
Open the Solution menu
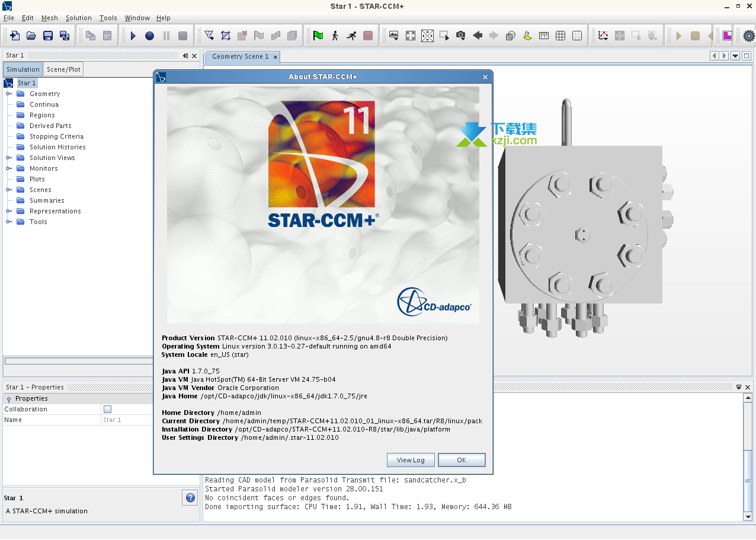pos(79,18)
